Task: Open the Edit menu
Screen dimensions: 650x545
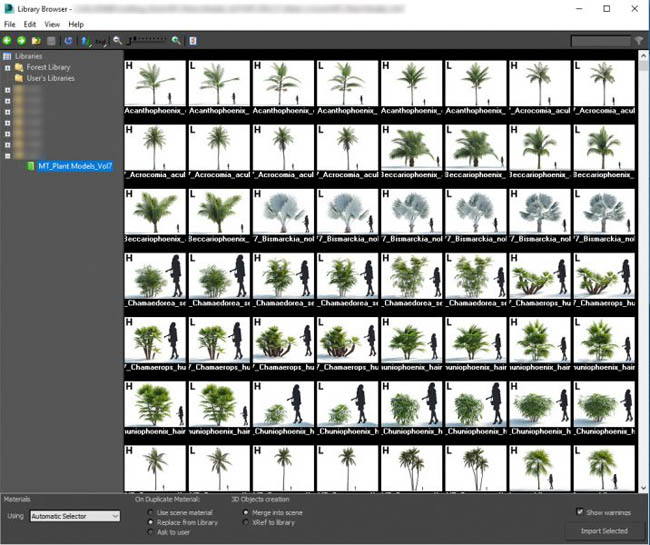Action: point(30,24)
